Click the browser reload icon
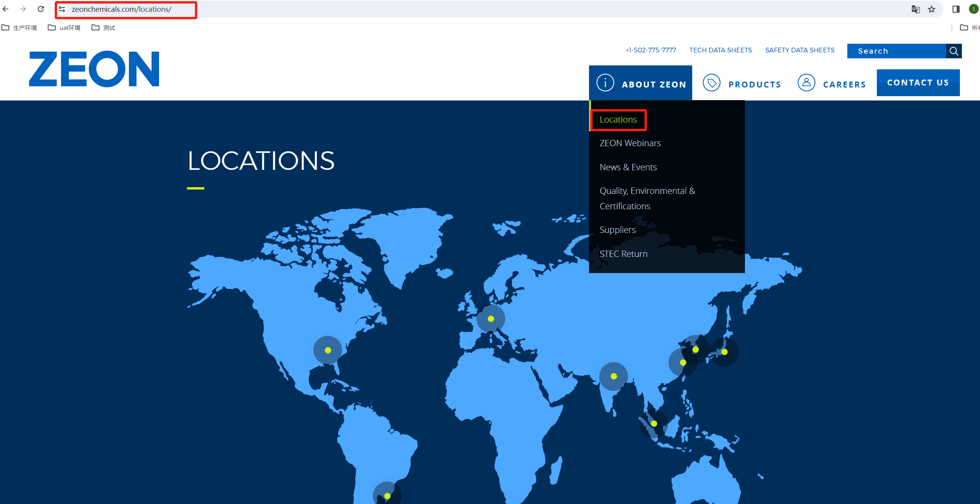 click(x=41, y=9)
